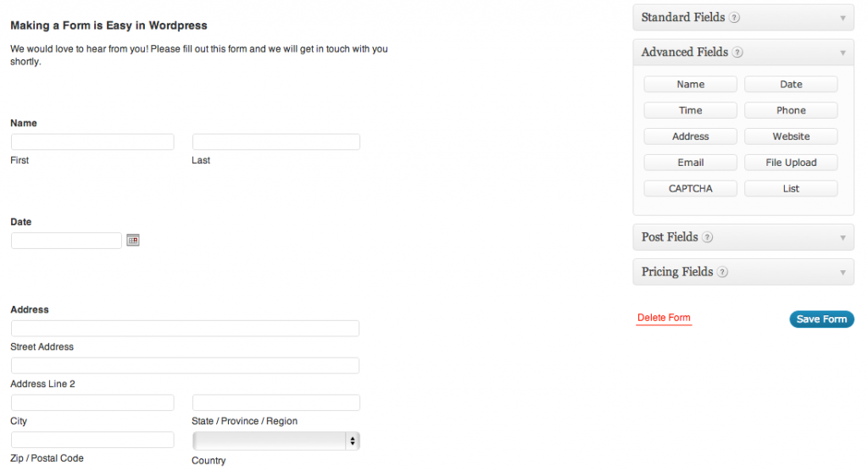Click the Advanced Fields help icon
The width and height of the screenshot is (868, 471).
[738, 53]
